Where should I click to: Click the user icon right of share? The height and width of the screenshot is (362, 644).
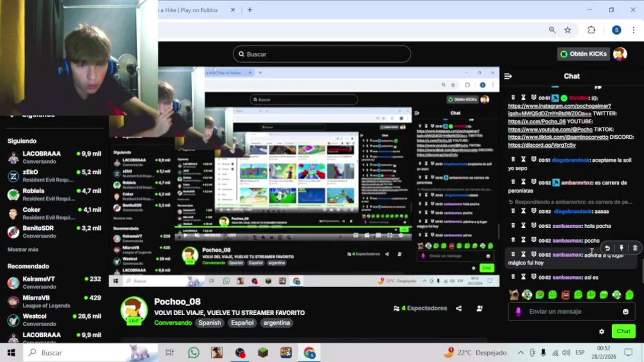pyautogui.click(x=479, y=308)
